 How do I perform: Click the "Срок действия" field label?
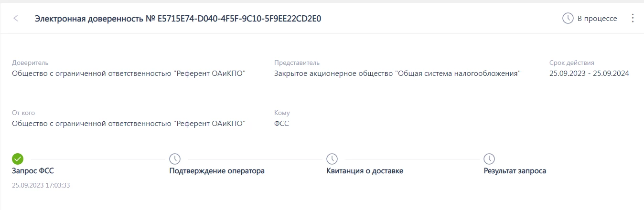pyautogui.click(x=572, y=63)
